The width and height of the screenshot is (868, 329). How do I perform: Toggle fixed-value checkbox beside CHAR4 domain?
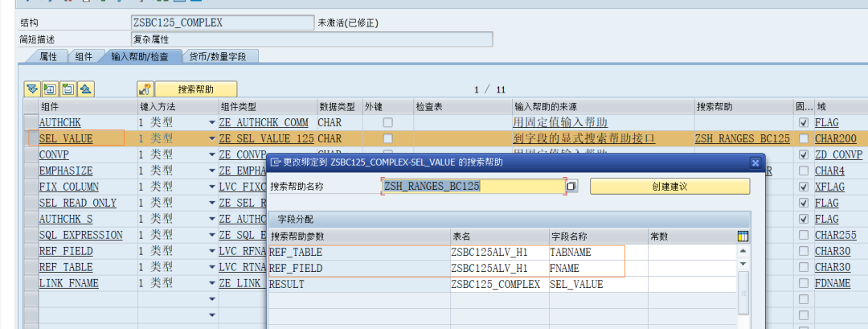click(x=804, y=171)
